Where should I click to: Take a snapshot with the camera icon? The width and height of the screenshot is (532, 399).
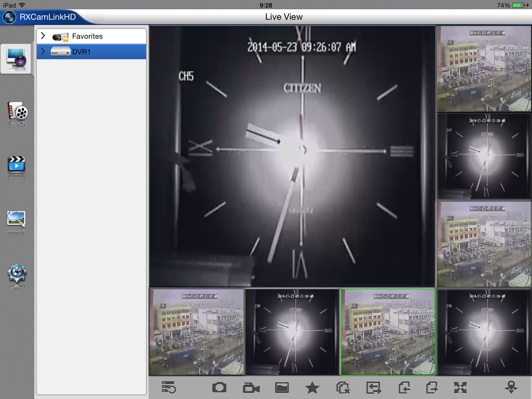pos(219,388)
